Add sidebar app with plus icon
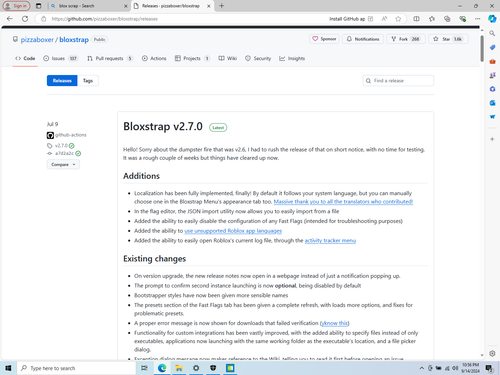Viewport: 500px width, 375px height. click(492, 139)
